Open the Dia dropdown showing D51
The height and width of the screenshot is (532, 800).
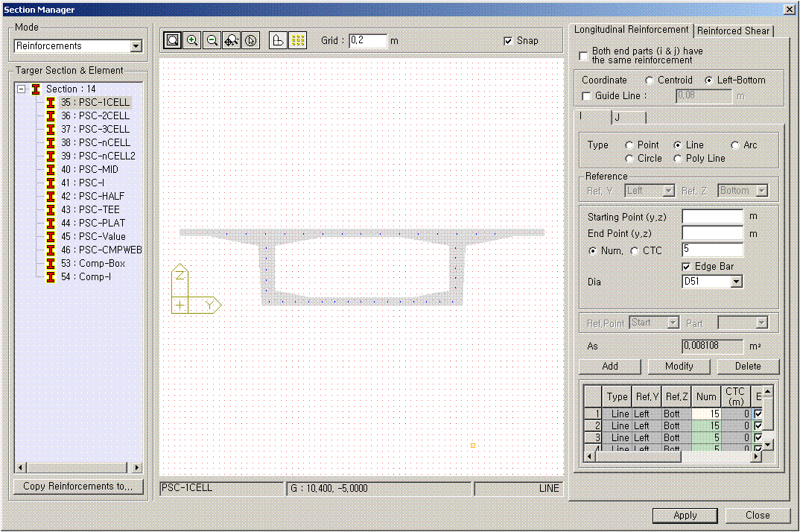pyautogui.click(x=736, y=282)
